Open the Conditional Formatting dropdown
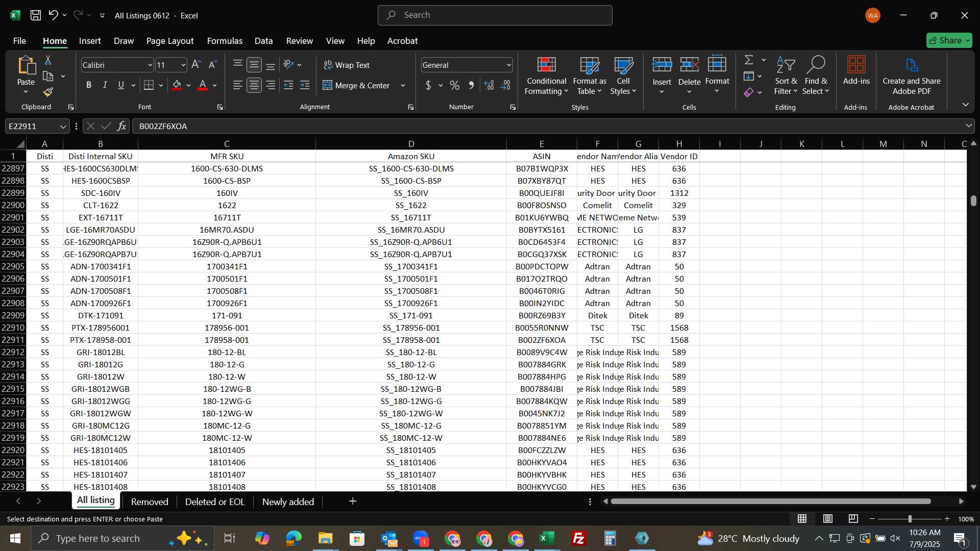The image size is (980, 551). pyautogui.click(x=546, y=76)
